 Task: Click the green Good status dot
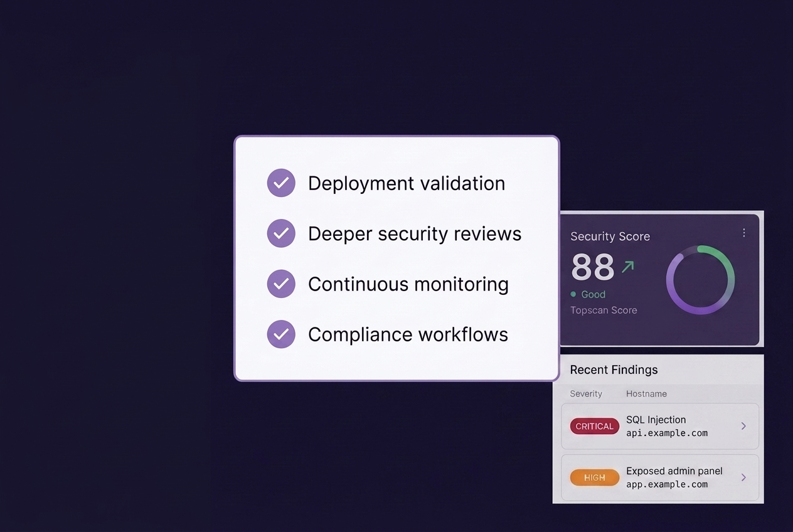point(573,294)
